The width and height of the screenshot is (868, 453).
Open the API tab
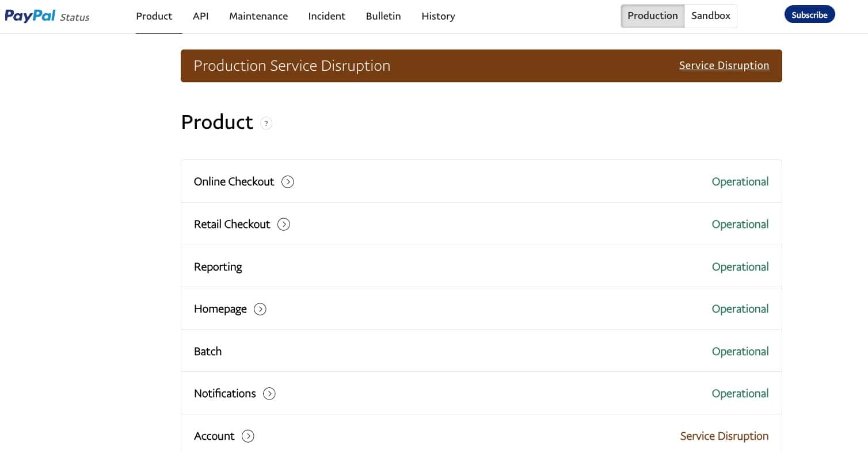[x=200, y=16]
